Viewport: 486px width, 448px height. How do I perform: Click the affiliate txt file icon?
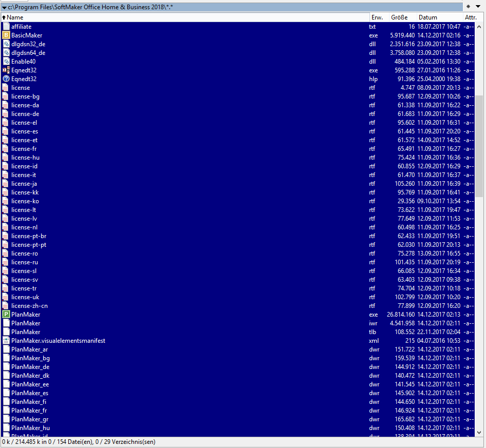pos(6,27)
